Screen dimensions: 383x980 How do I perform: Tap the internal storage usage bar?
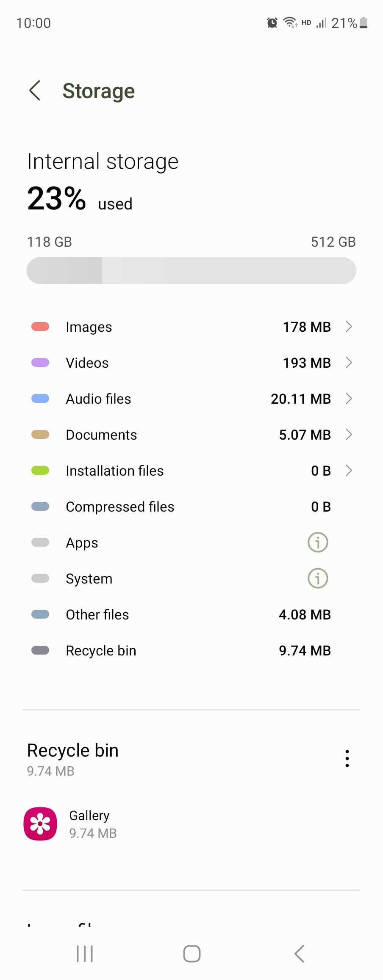coord(191,271)
